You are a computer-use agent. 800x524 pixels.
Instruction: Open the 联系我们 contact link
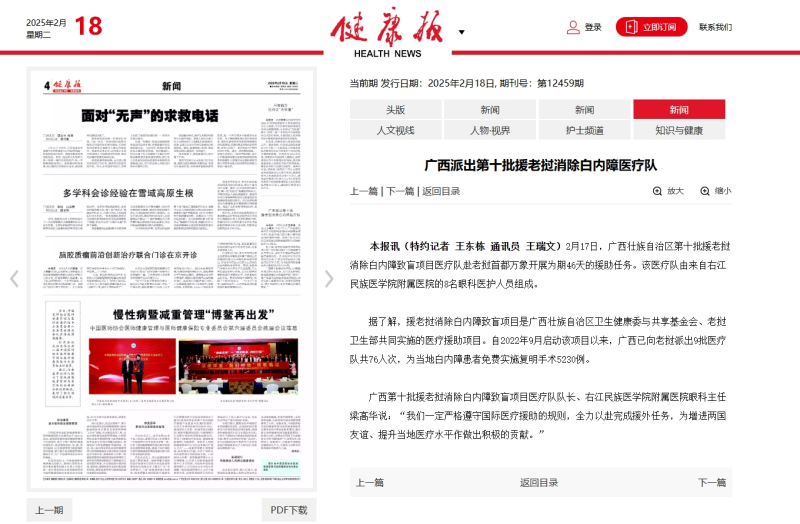click(x=715, y=27)
